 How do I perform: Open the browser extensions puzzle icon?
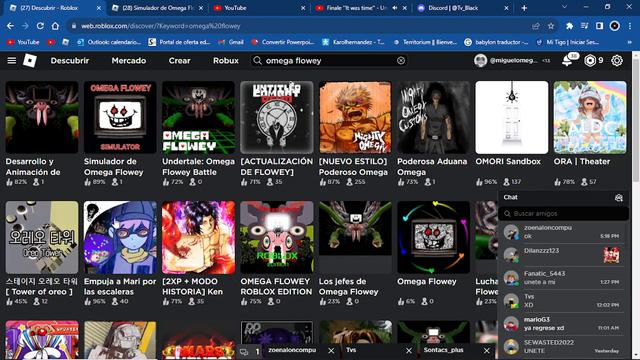(x=569, y=26)
